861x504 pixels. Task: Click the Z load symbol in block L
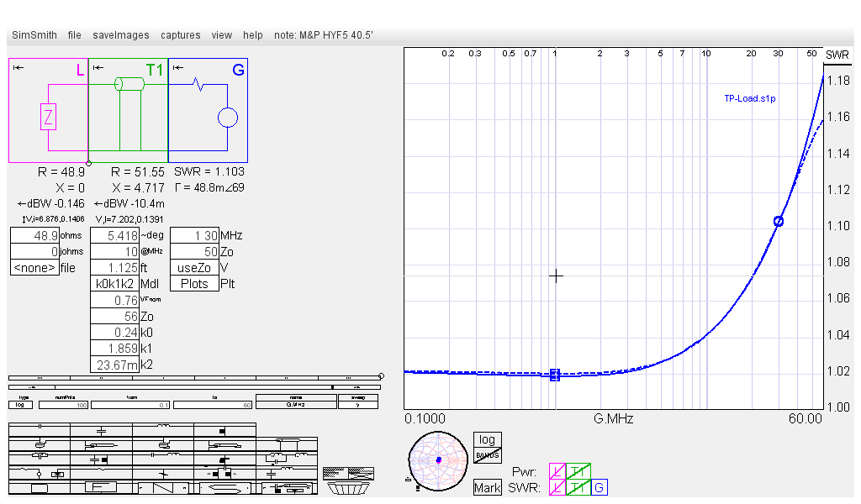pos(48,117)
